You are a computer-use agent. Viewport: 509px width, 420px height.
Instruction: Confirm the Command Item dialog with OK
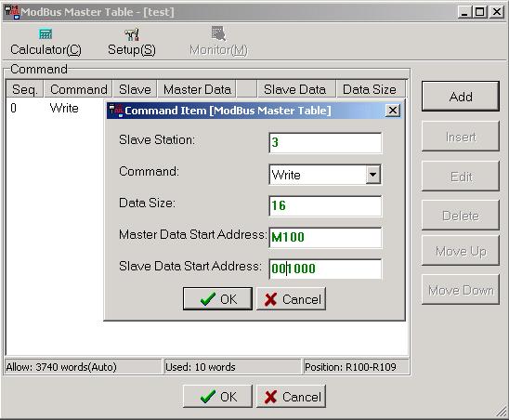217,299
